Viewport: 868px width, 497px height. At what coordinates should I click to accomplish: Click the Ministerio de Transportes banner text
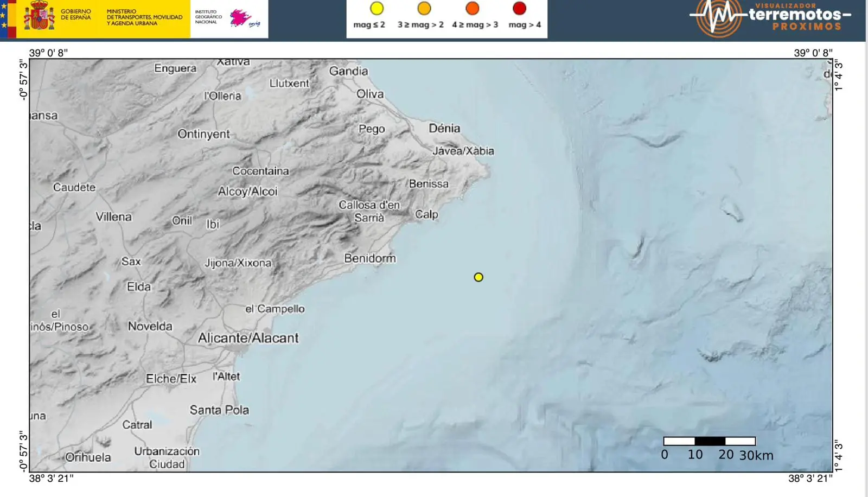[144, 17]
